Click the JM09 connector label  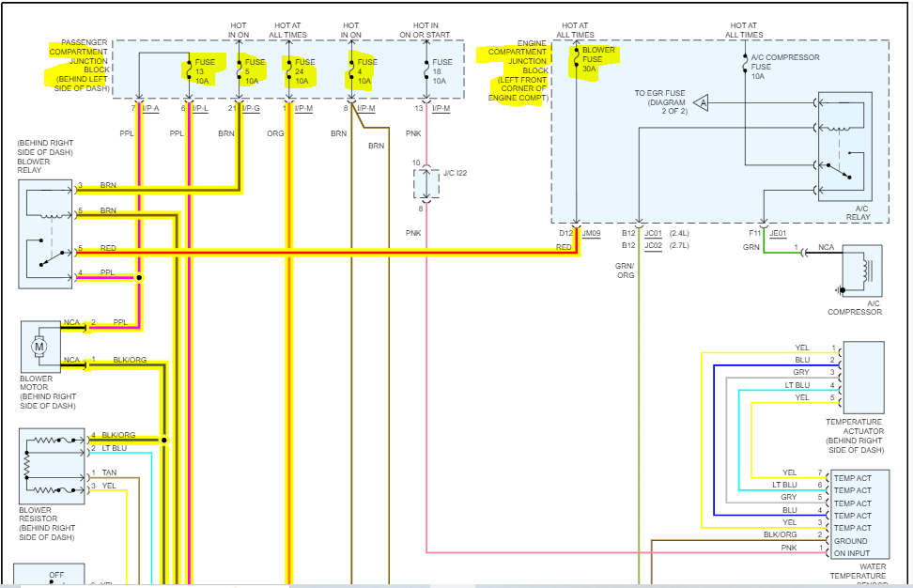(591, 233)
